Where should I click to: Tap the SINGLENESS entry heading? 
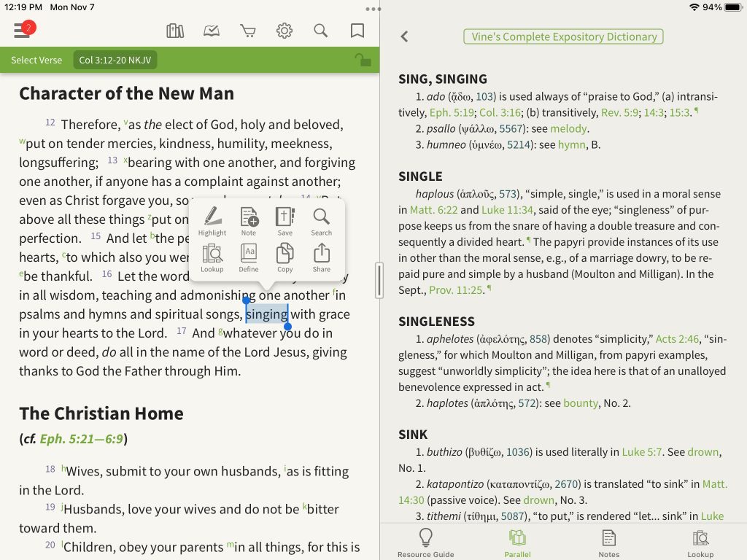437,322
